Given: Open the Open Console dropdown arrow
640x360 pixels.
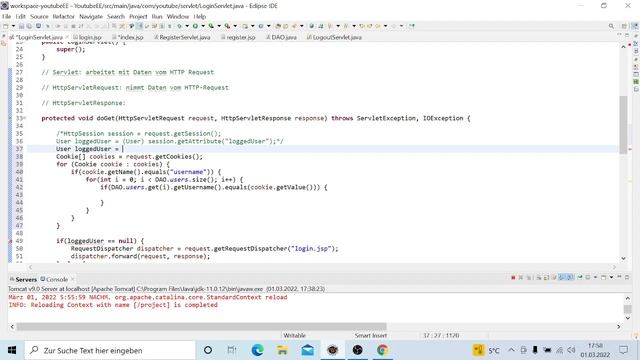Looking at the screenshot, I should 611,278.
